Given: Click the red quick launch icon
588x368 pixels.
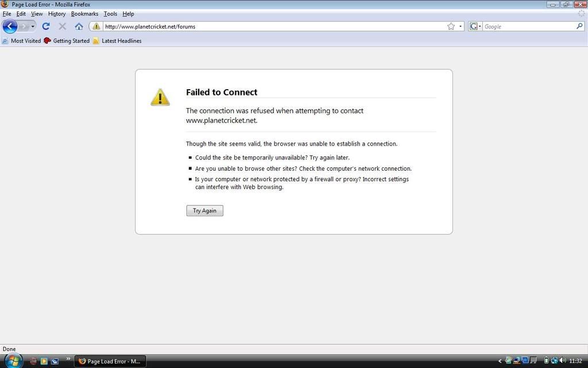Looking at the screenshot, I should click(33, 361).
